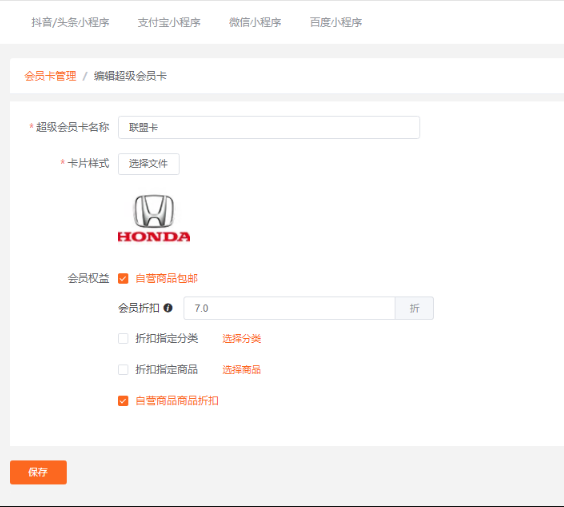The image size is (564, 507).
Task: Open the 选择商品 link
Action: [241, 369]
